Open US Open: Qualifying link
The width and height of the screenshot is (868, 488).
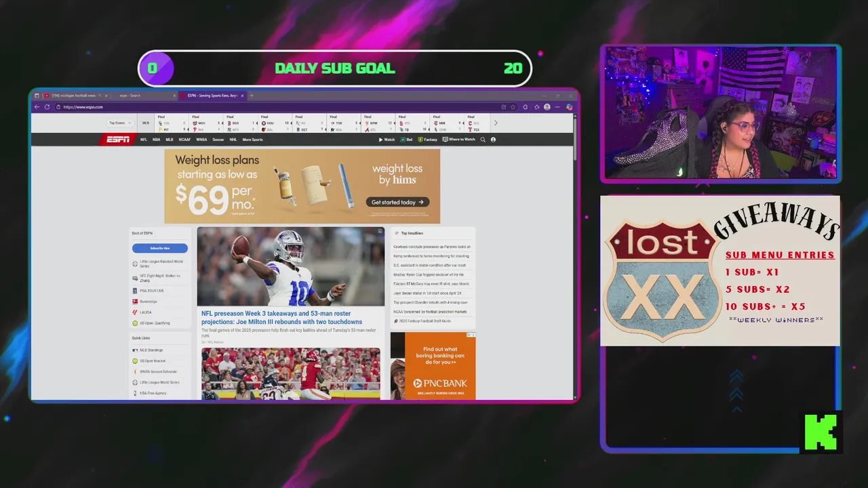click(x=152, y=323)
